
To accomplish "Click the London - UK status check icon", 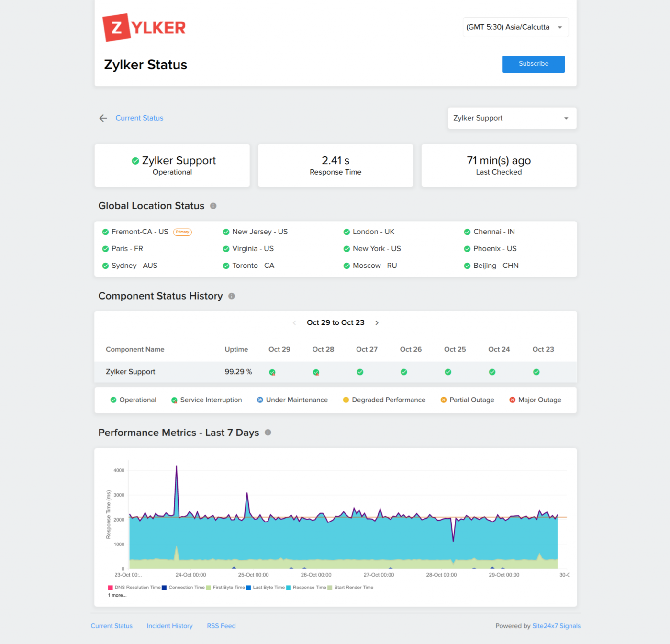I will click(346, 232).
